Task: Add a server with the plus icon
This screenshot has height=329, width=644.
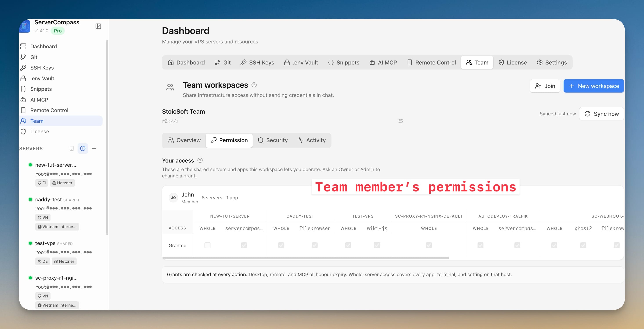Action: tap(94, 148)
